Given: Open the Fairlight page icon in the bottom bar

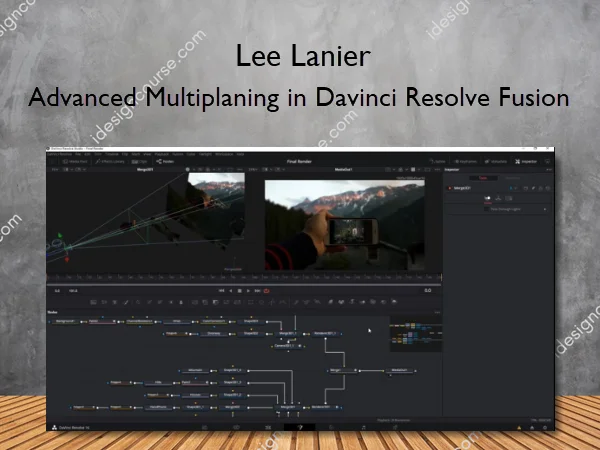Looking at the screenshot, I should (x=363, y=427).
